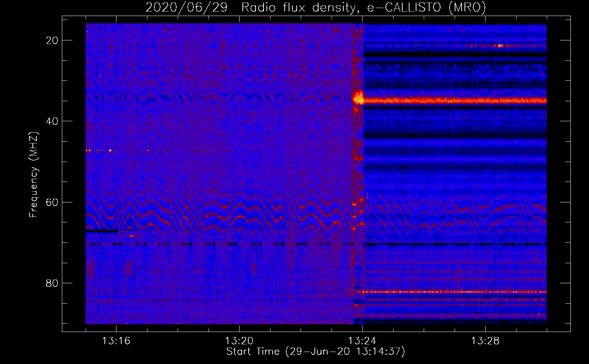Click the bright red horizontal band near 35 MHz
The height and width of the screenshot is (364, 589).
[455, 101]
